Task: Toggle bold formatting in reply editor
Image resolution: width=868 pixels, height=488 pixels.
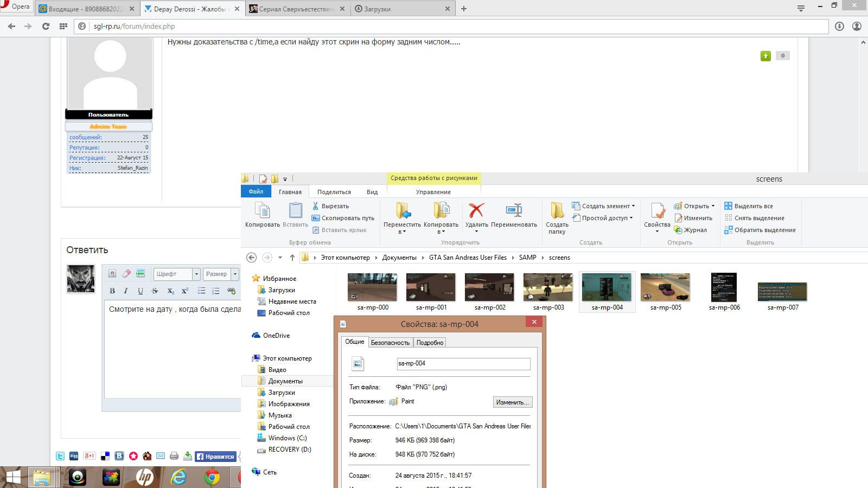Action: click(x=112, y=291)
